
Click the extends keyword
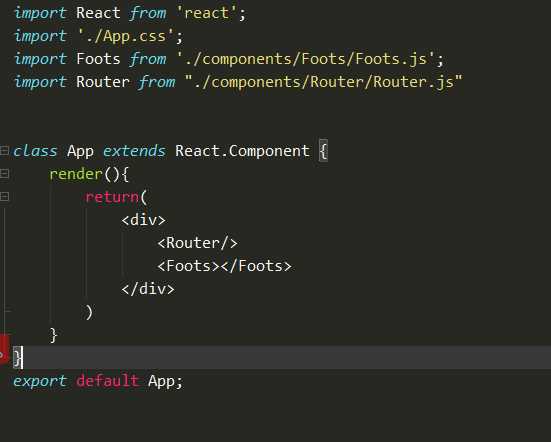[x=134, y=151]
